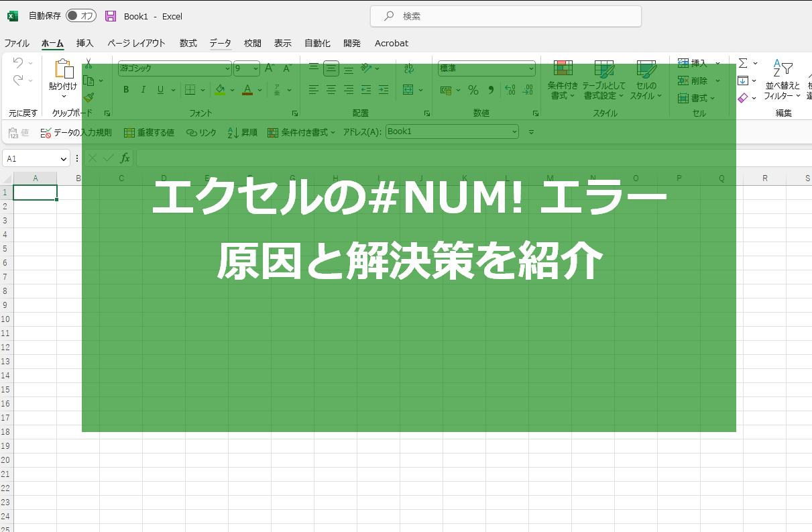Toggle bold formatting
This screenshot has height=532, width=812.
click(x=125, y=89)
